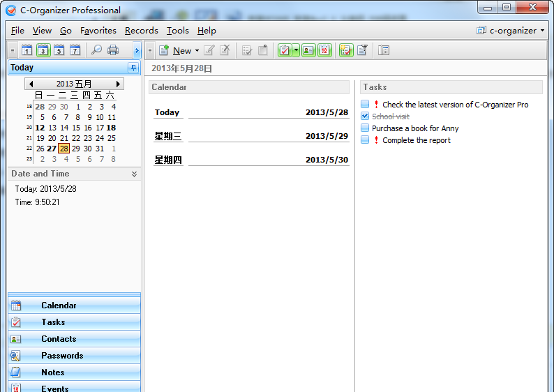554x392 pixels.
Task: Select day 27 in mini calendar
Action: pyautogui.click(x=52, y=149)
